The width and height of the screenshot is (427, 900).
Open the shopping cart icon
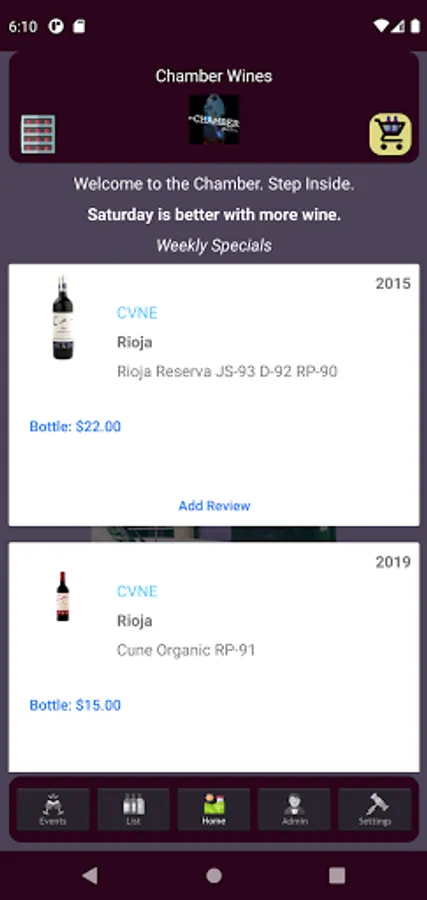pos(390,134)
